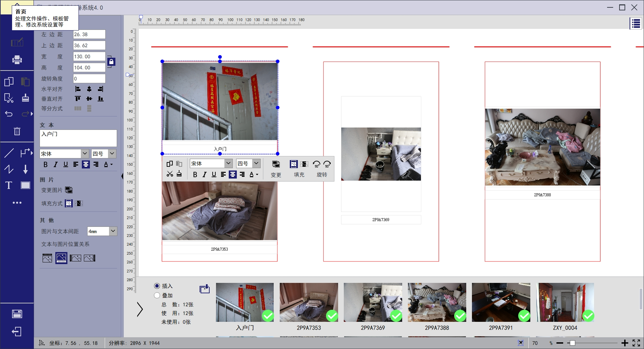Select the 2P9A7353 thumbnail
644x349 pixels.
(x=309, y=302)
